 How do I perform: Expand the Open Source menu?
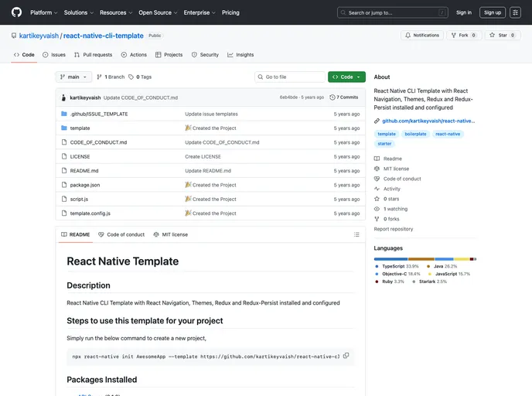(x=157, y=12)
